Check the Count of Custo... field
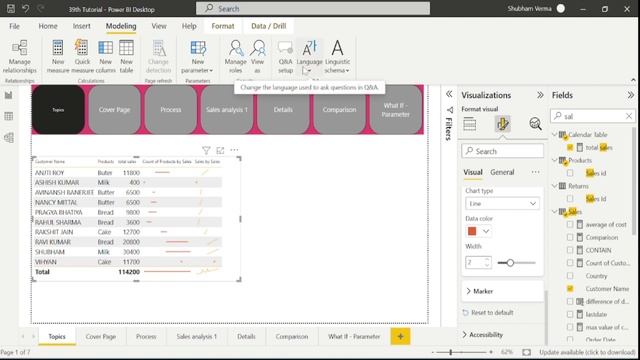This screenshot has width=640, height=360. (x=570, y=263)
